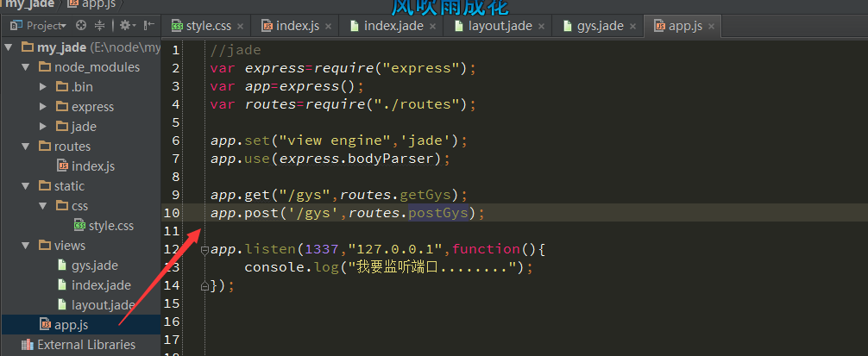This screenshot has width=868, height=356.
Task: Switch to the index.js editor tab
Action: click(296, 26)
